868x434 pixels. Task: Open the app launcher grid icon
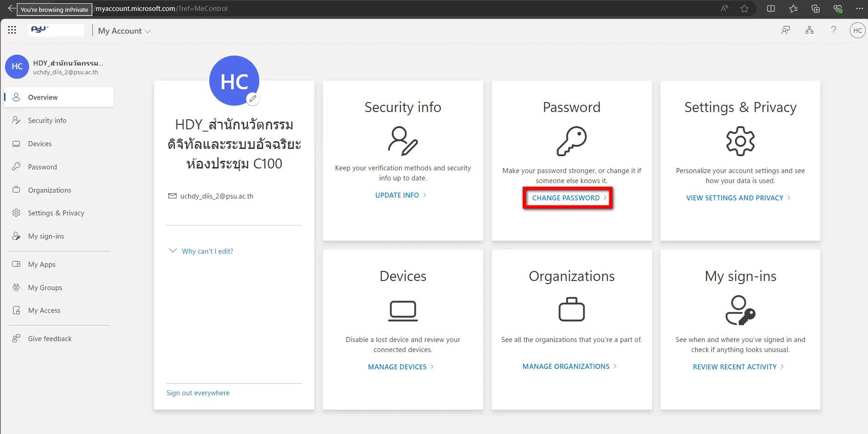click(12, 30)
